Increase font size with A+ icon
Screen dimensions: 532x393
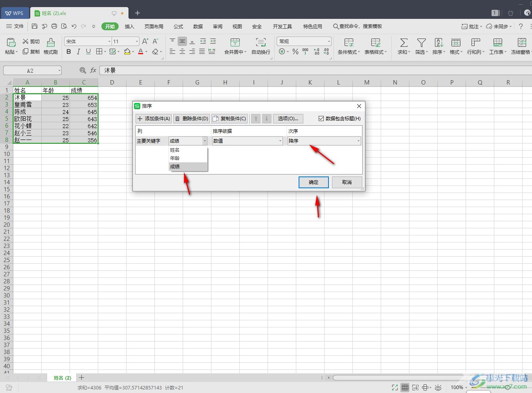pyautogui.click(x=145, y=41)
